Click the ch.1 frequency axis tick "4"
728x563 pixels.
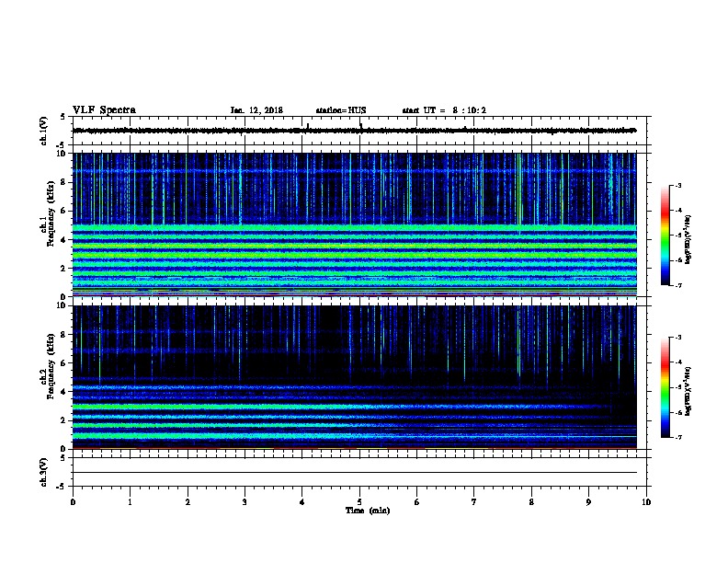(63, 240)
